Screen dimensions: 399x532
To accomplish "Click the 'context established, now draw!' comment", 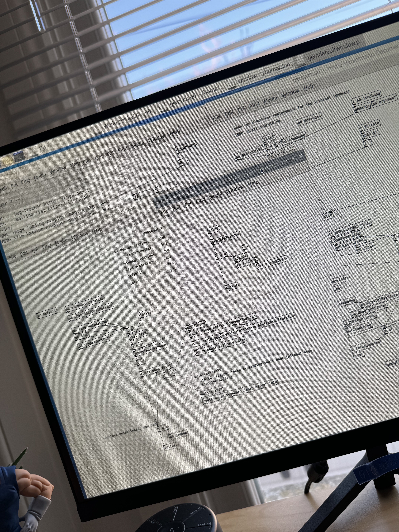I will tap(132, 431).
